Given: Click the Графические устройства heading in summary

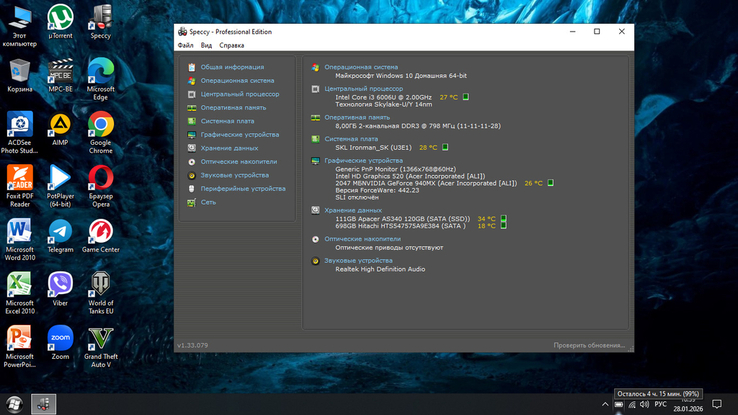Looking at the screenshot, I should tap(363, 160).
